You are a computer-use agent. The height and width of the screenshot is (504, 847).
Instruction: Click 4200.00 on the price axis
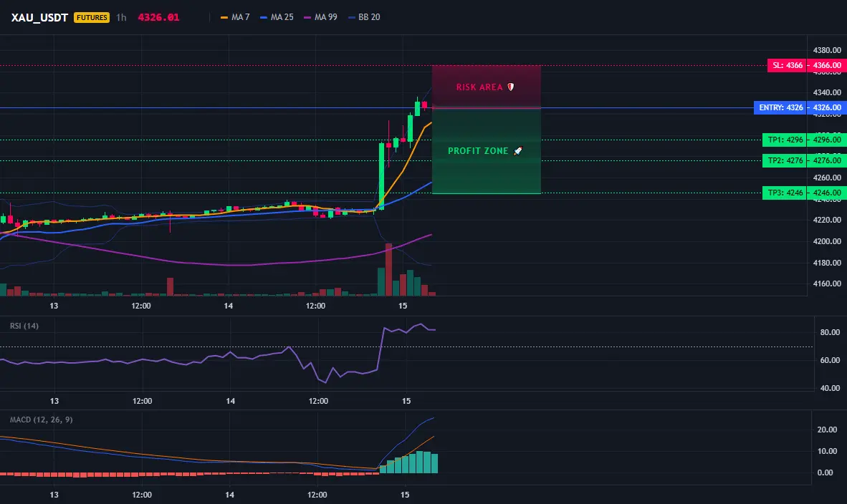[827, 241]
